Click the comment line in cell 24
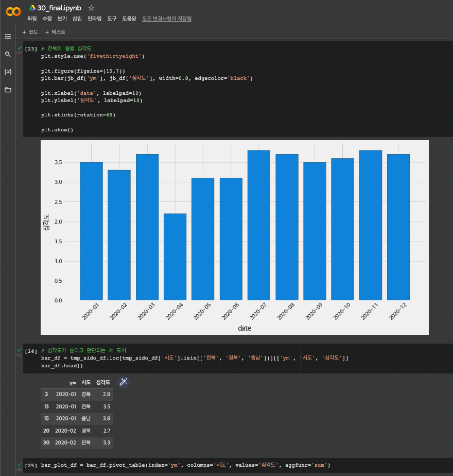 tap(83, 350)
